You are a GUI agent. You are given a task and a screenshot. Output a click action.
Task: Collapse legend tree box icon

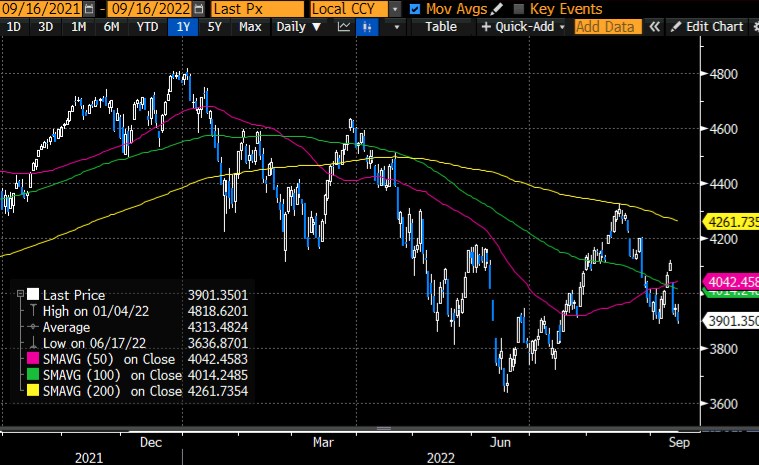pyautogui.click(x=20, y=294)
